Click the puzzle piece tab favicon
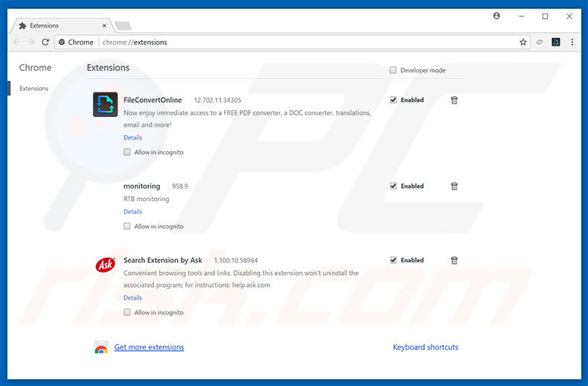This screenshot has width=588, height=386. [22, 25]
